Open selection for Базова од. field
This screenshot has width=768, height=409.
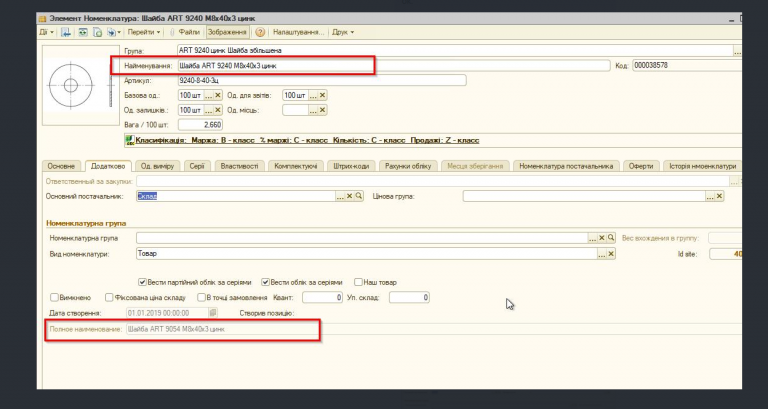pyautogui.click(x=208, y=95)
